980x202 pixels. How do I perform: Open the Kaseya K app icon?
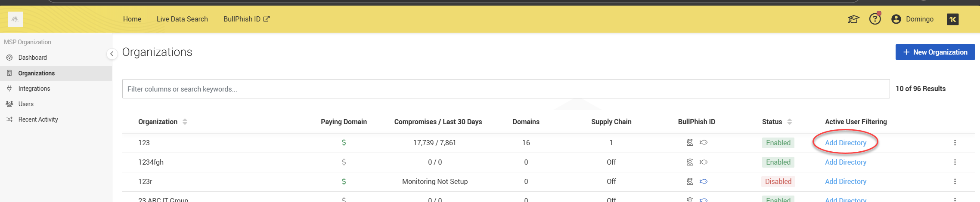952,19
